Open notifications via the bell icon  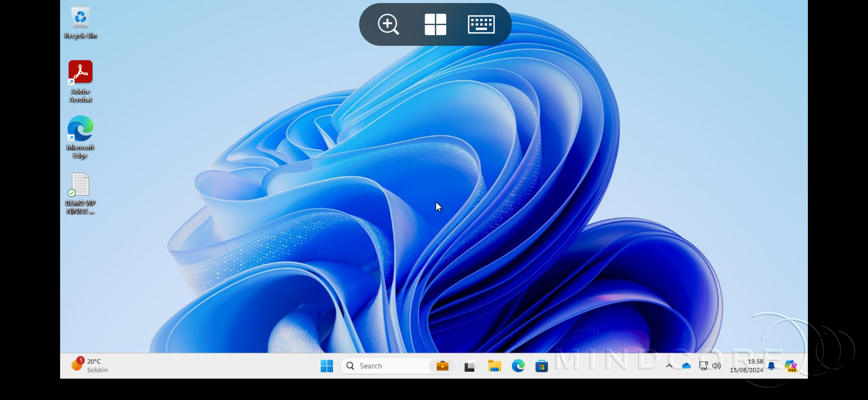coord(771,366)
